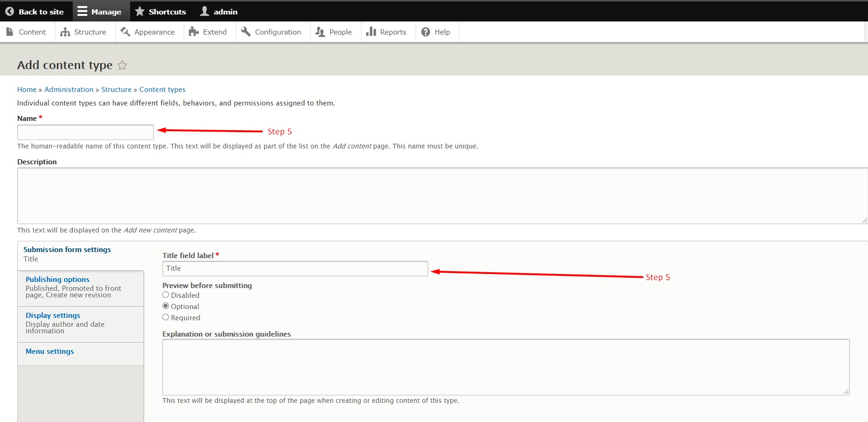This screenshot has width=868, height=422.
Task: Open the Reports admin menu label
Action: (393, 32)
